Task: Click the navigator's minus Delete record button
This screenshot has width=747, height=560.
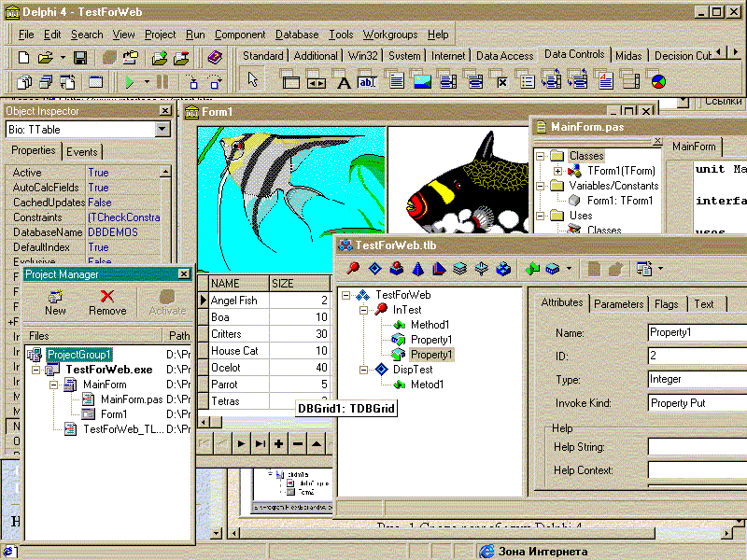Action: pos(298,444)
